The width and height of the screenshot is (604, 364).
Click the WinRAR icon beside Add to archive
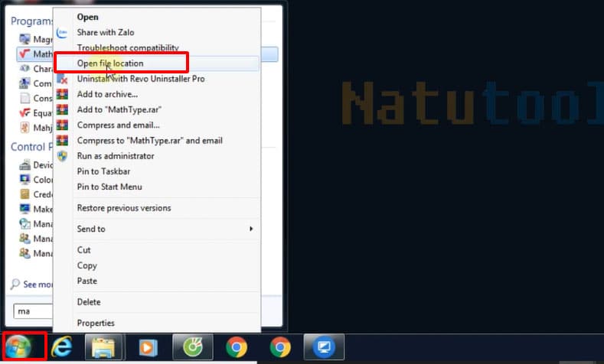62,94
